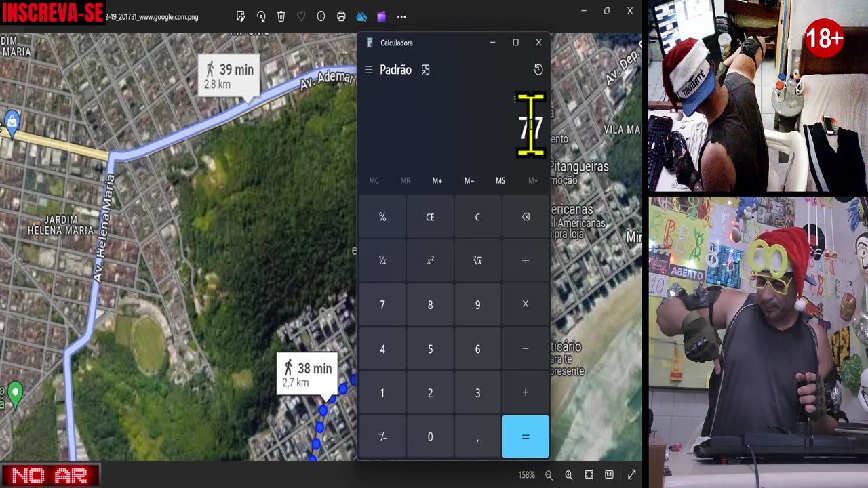Click the minus key
Viewport: 868px width, 488px height.
pyautogui.click(x=526, y=348)
